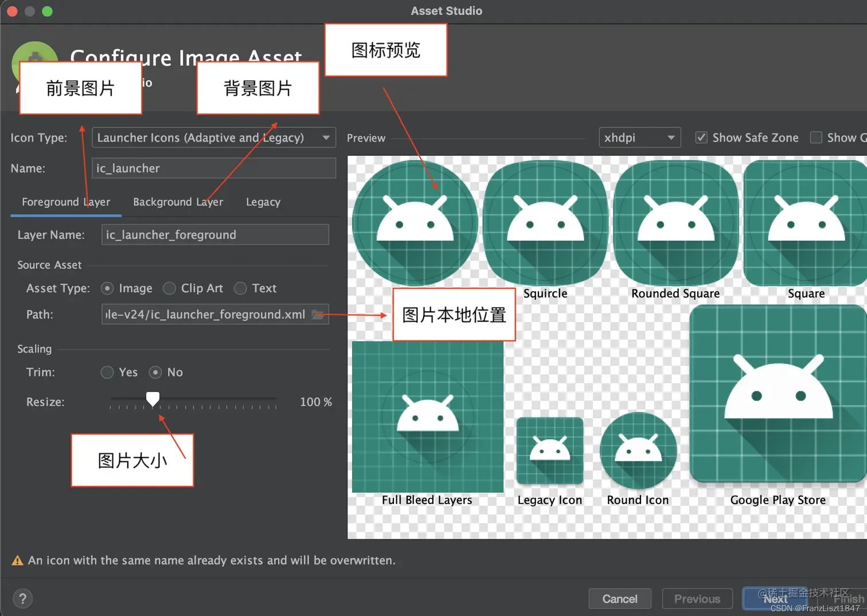Image resolution: width=867 pixels, height=616 pixels.
Task: Click the Circle icon preview
Action: pyautogui.click(x=415, y=223)
